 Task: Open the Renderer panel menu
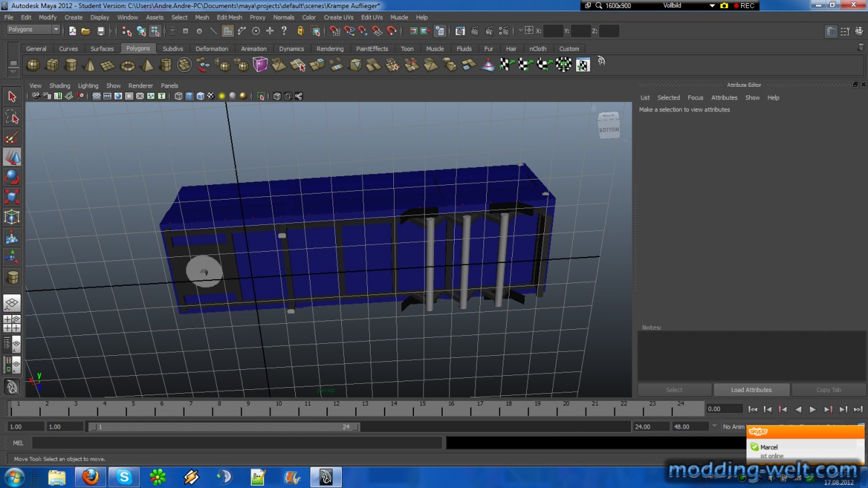pyautogui.click(x=141, y=85)
